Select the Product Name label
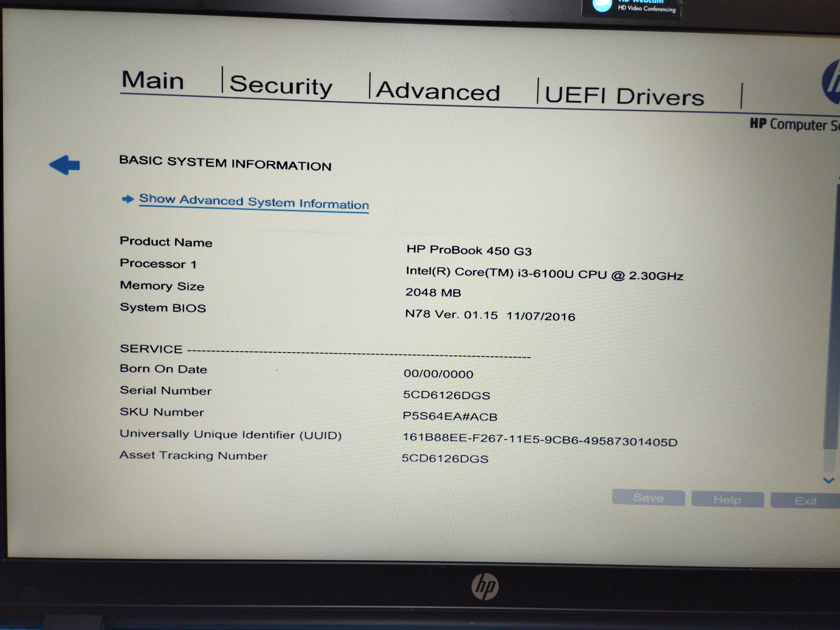840x630 pixels. [166, 241]
